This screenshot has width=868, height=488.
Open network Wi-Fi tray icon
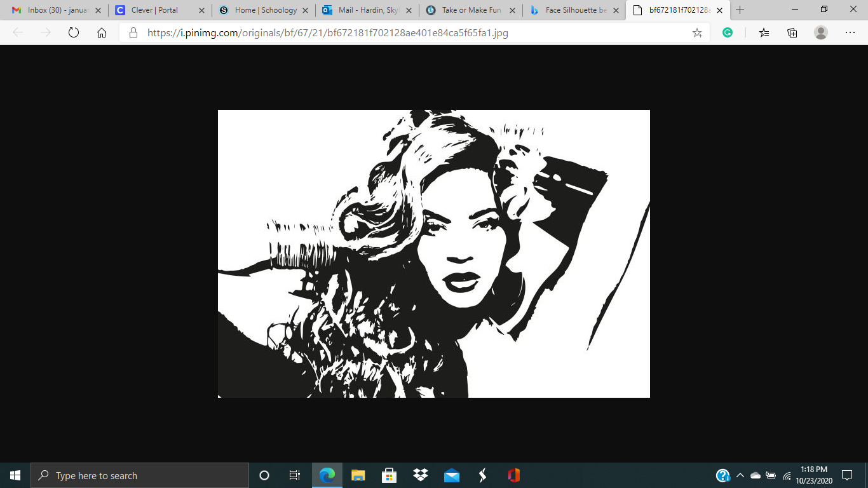[x=787, y=475]
